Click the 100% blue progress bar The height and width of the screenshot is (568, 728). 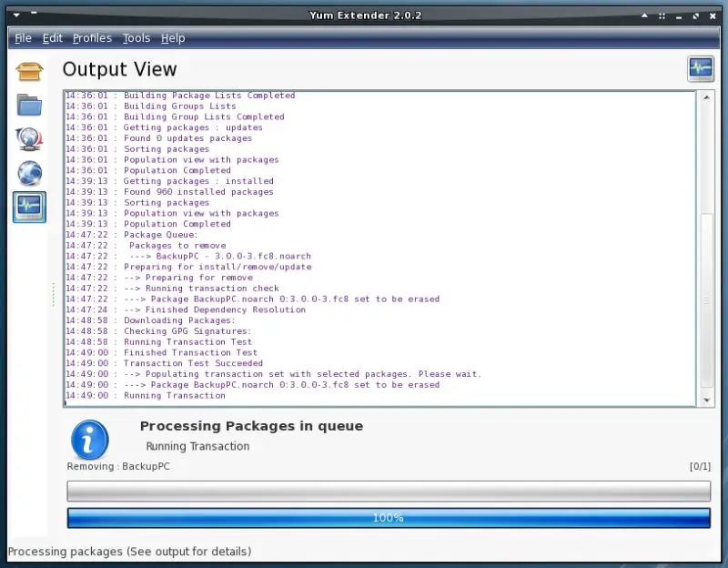click(389, 518)
